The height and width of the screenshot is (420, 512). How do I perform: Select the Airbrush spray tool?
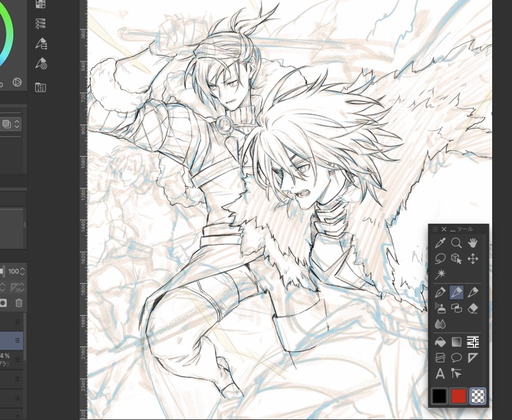(x=440, y=308)
